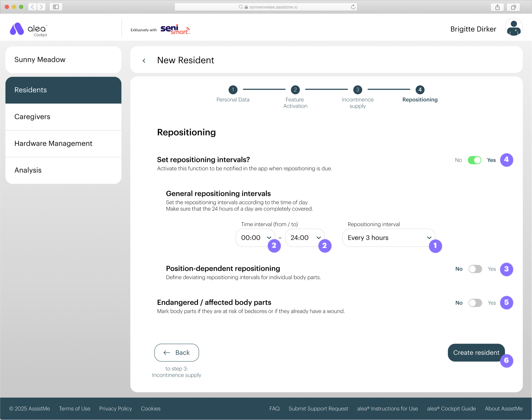Reload the page with the refresh icon

pyautogui.click(x=353, y=7)
